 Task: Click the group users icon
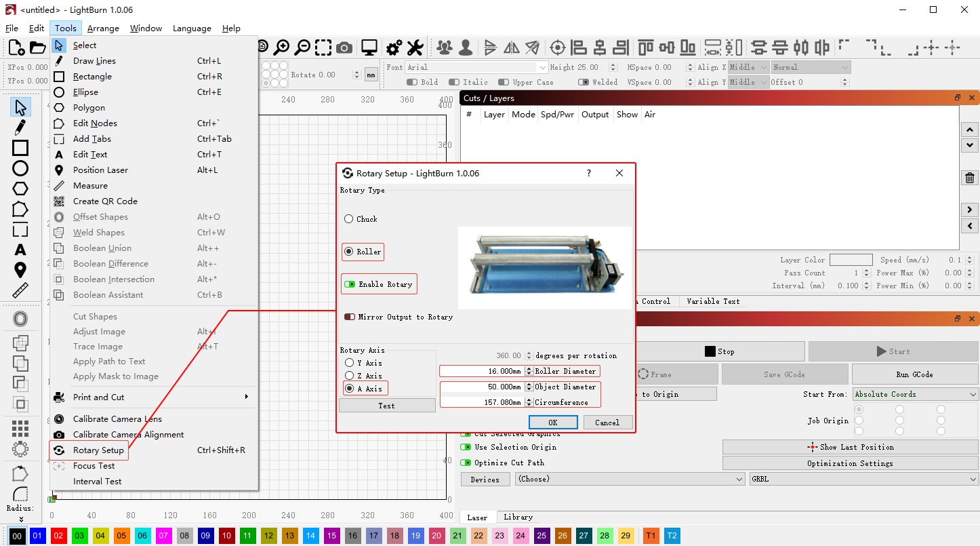tap(445, 47)
